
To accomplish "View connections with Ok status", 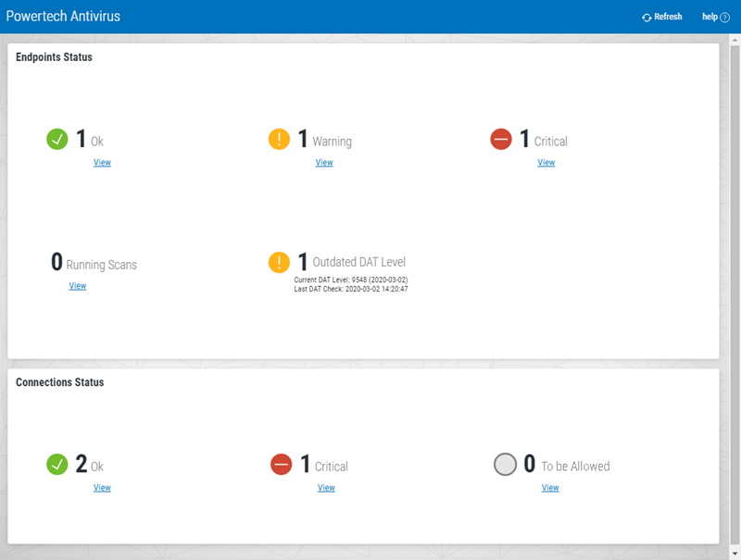I will (102, 488).
